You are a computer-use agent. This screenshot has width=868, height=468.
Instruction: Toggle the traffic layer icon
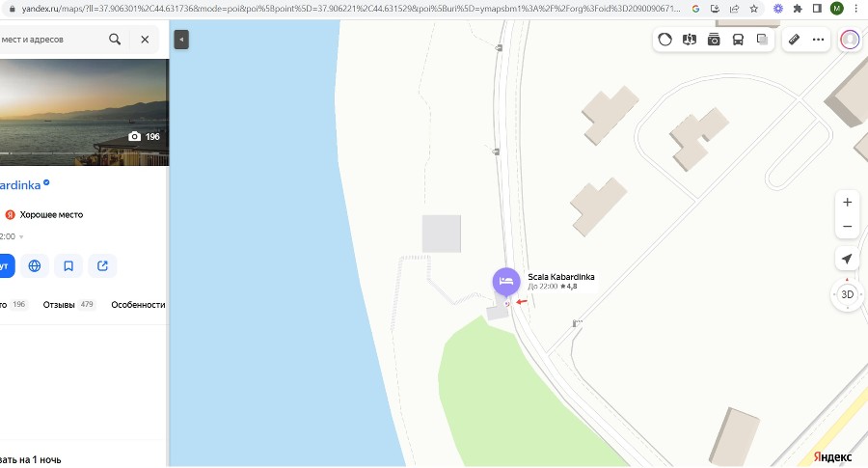tap(665, 40)
